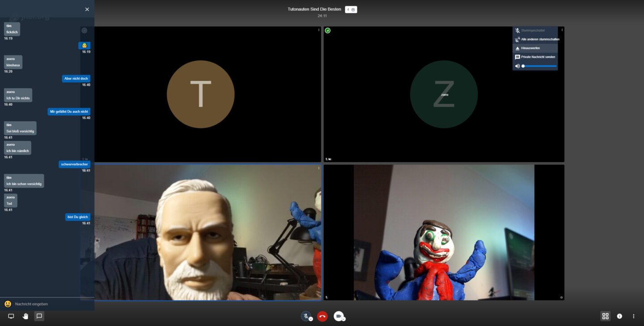Toggle the tile view layout
This screenshot has width=644, height=326.
click(605, 316)
